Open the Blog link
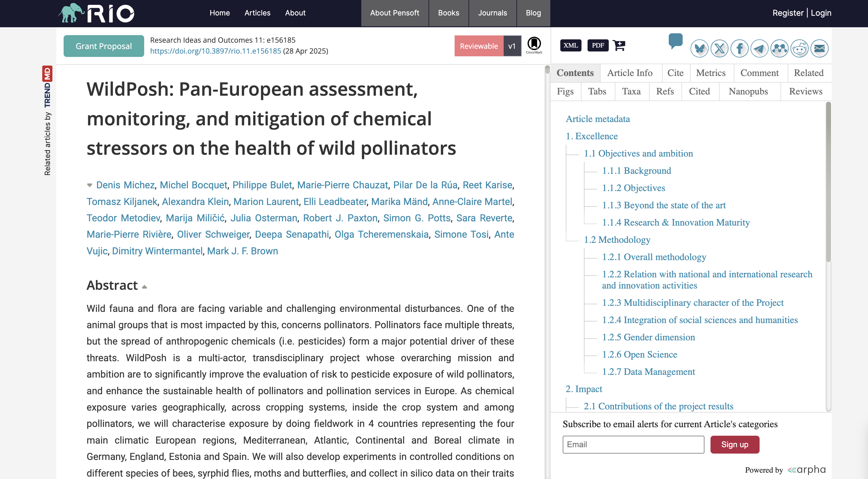 point(533,13)
